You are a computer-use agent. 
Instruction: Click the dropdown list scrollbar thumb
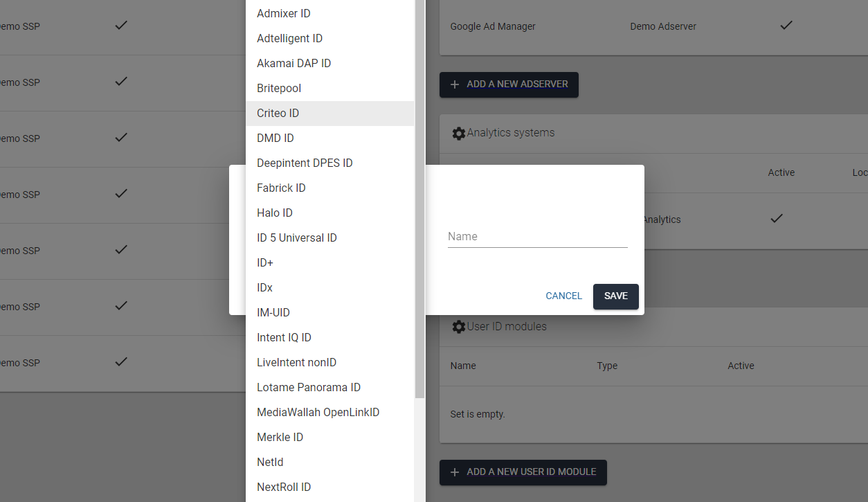coord(420,199)
